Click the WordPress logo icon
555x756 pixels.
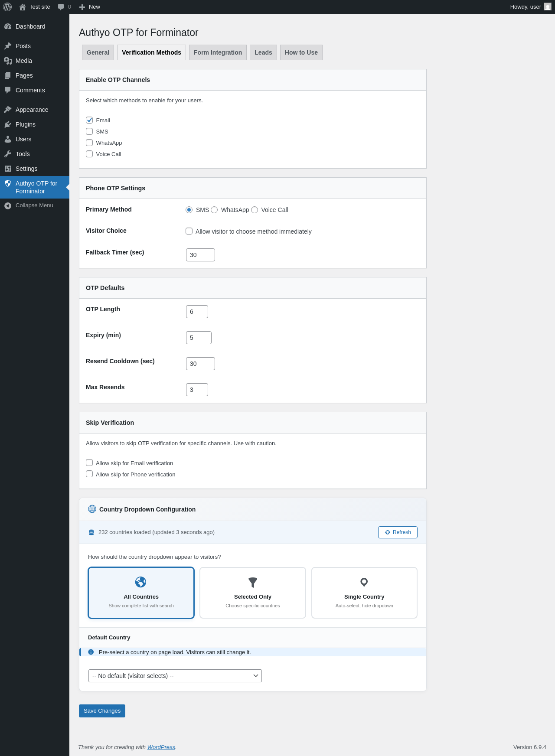(7, 7)
